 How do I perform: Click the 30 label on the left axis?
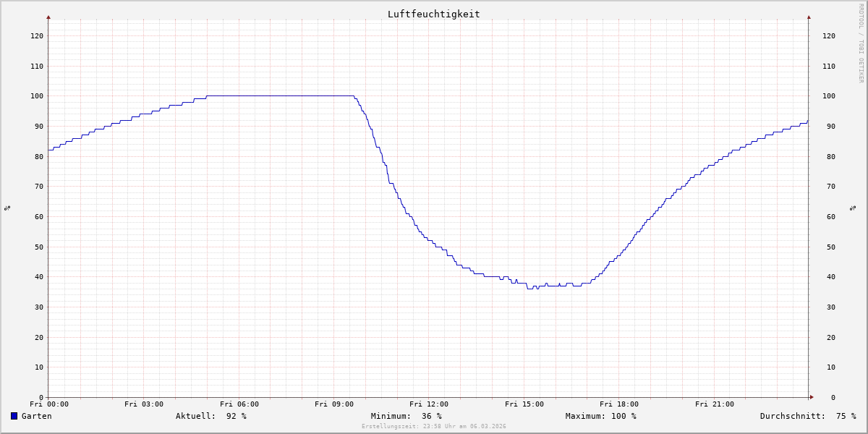[39, 307]
